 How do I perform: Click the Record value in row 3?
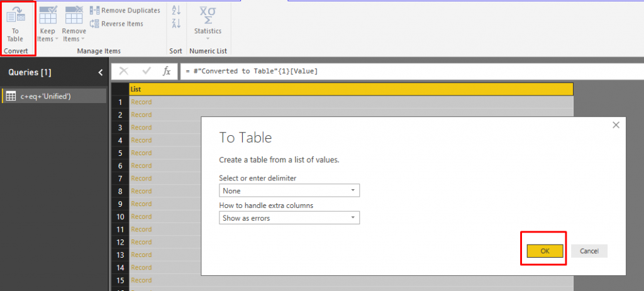(142, 127)
